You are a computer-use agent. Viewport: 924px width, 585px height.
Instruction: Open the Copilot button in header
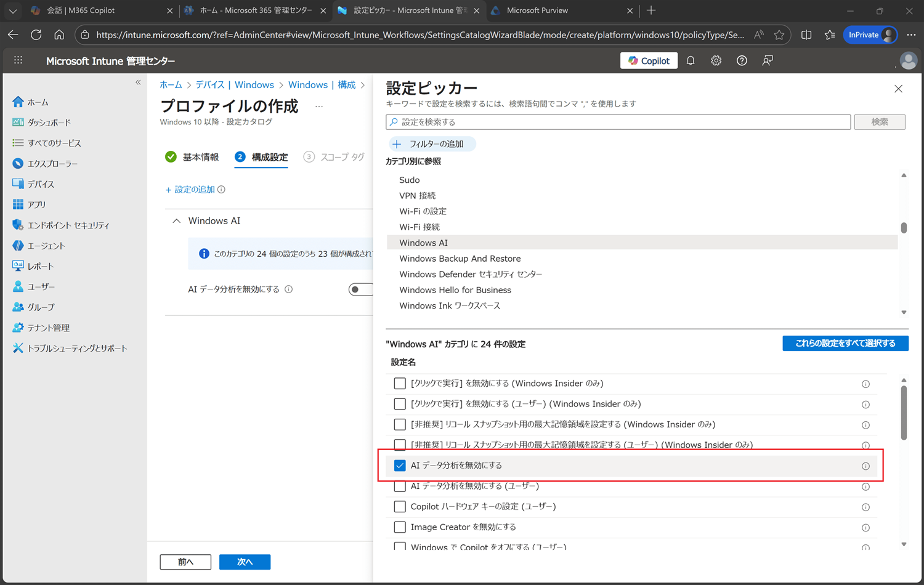[649, 60]
